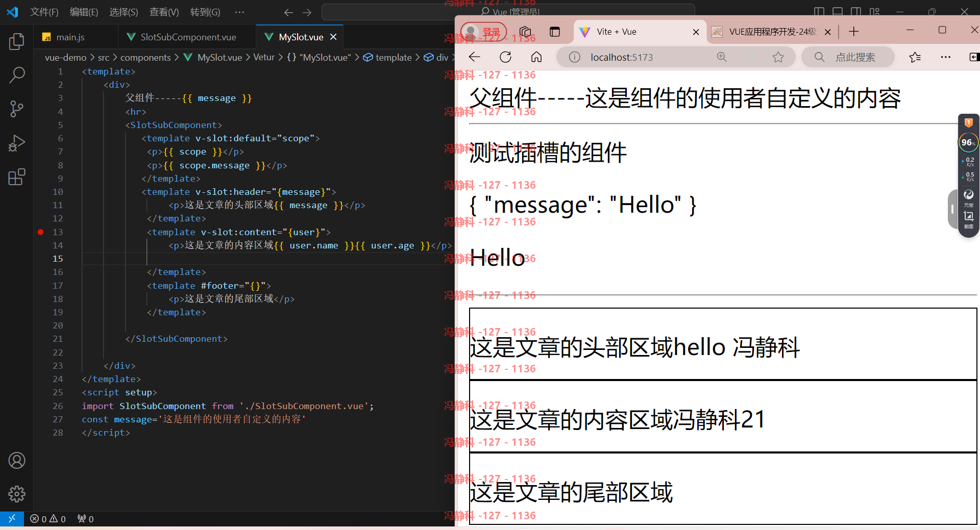Go to the browser home page
The height and width of the screenshot is (530, 980).
pos(536,57)
